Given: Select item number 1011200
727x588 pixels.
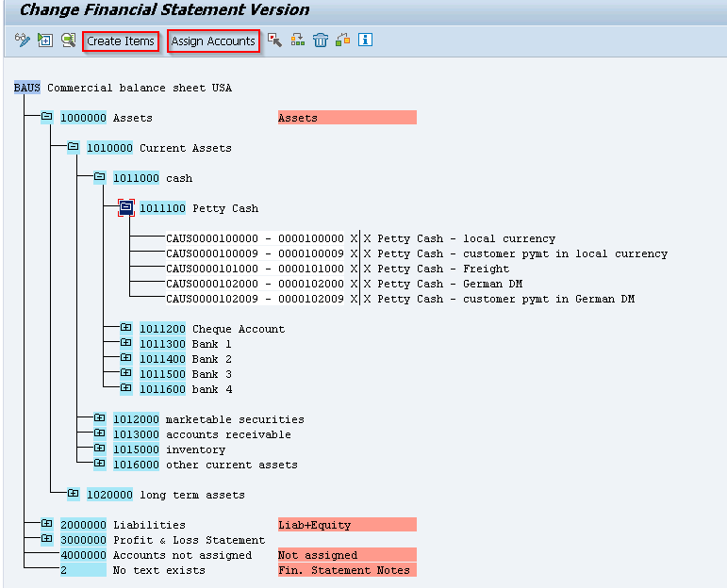Looking at the screenshot, I should click(x=163, y=329).
